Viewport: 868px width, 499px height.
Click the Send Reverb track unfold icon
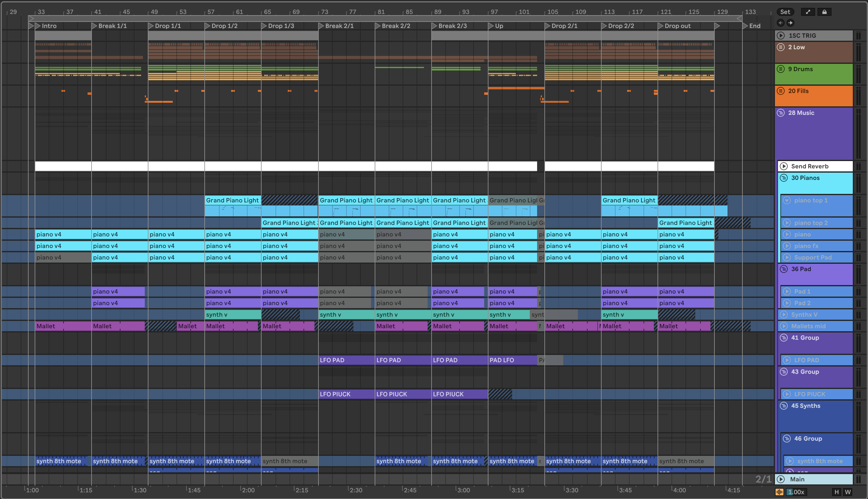[x=784, y=166]
